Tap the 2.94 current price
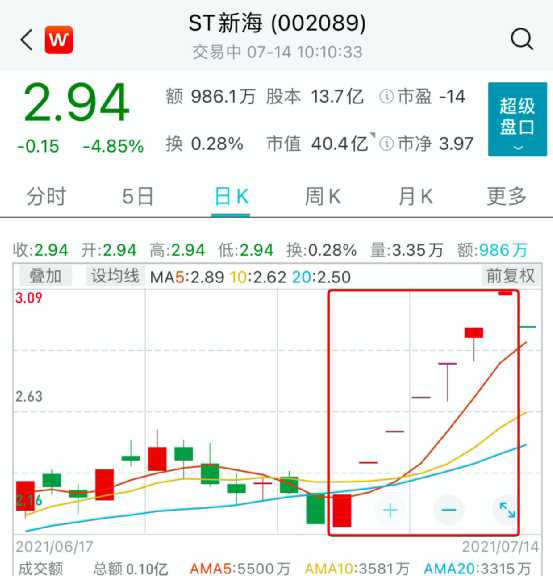The height and width of the screenshot is (576, 553). point(76,102)
